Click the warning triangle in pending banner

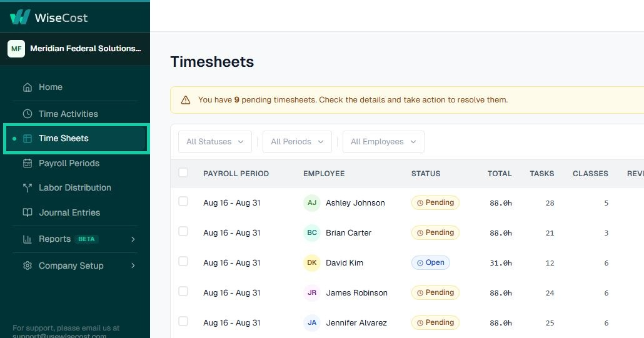click(186, 100)
